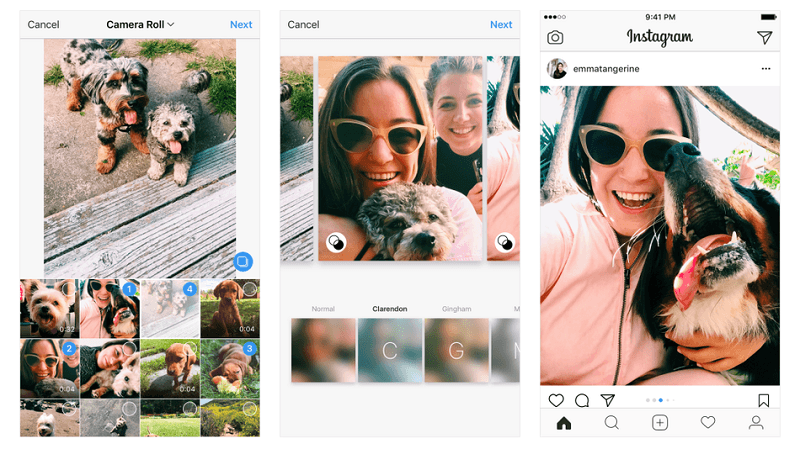The height and width of the screenshot is (449, 800).
Task: Open the camera icon in Instagram header
Action: click(555, 38)
